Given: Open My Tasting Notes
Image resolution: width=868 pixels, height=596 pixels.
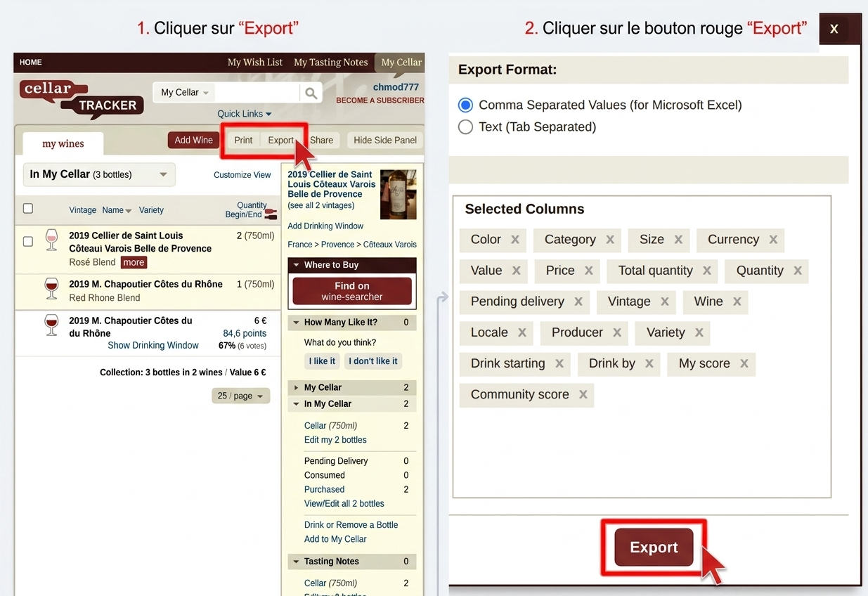Looking at the screenshot, I should 330,62.
